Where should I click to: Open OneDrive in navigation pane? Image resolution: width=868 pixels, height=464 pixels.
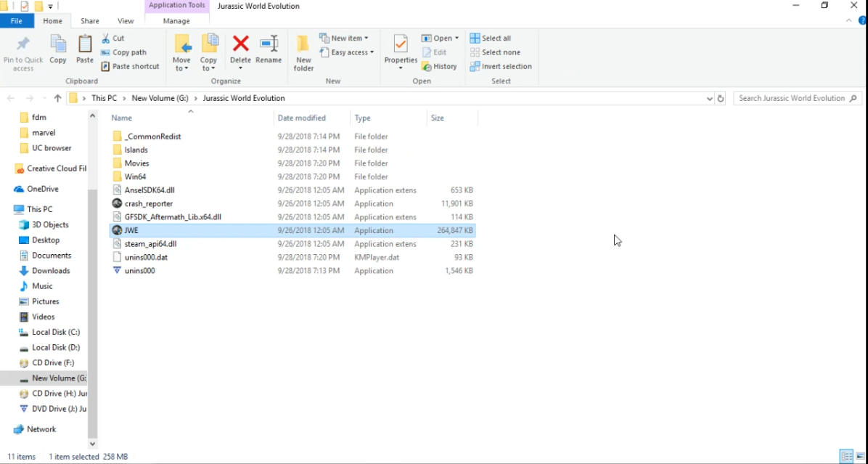click(x=42, y=189)
